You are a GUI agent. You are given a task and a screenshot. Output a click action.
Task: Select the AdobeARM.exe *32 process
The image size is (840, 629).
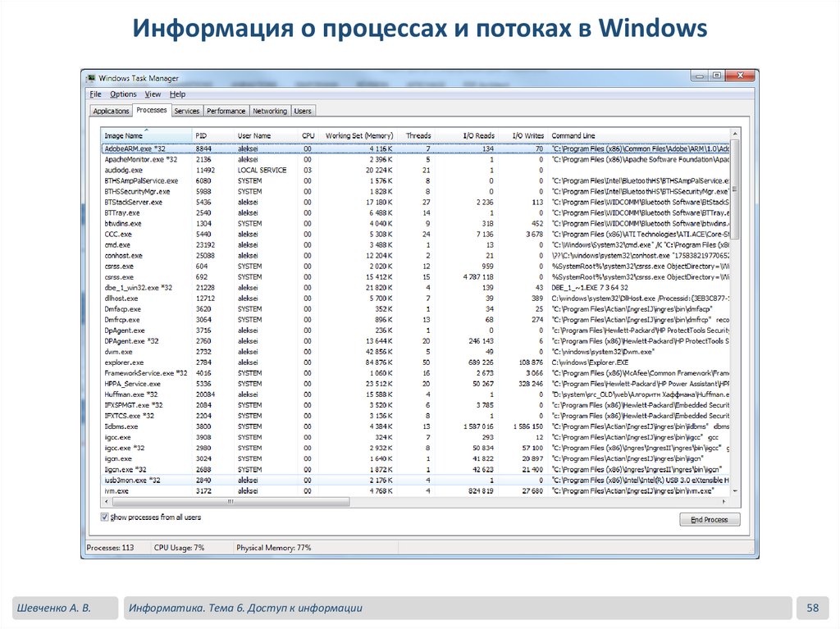[415, 149]
